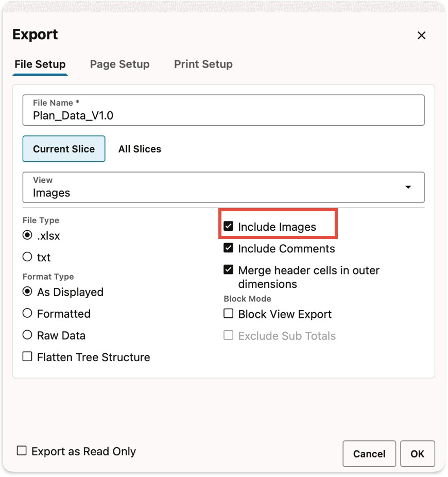The width and height of the screenshot is (448, 477).
Task: Disable merging header cells in outer dimensions
Action: (x=229, y=270)
